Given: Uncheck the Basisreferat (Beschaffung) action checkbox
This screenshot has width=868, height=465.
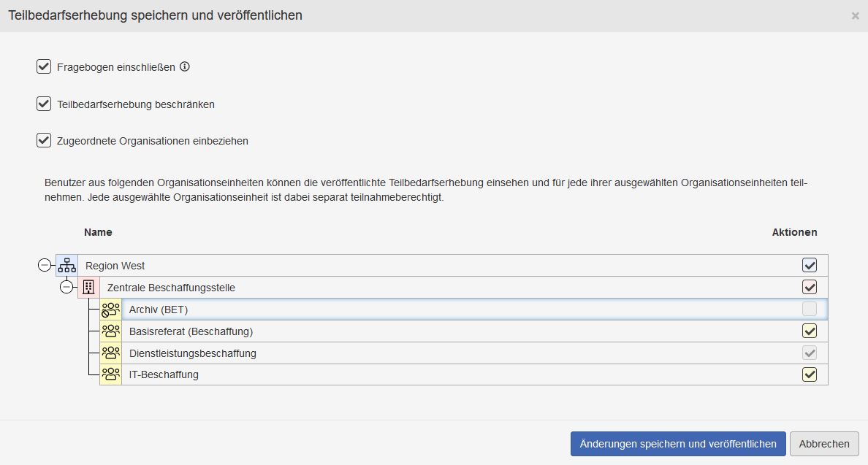Looking at the screenshot, I should (x=810, y=330).
